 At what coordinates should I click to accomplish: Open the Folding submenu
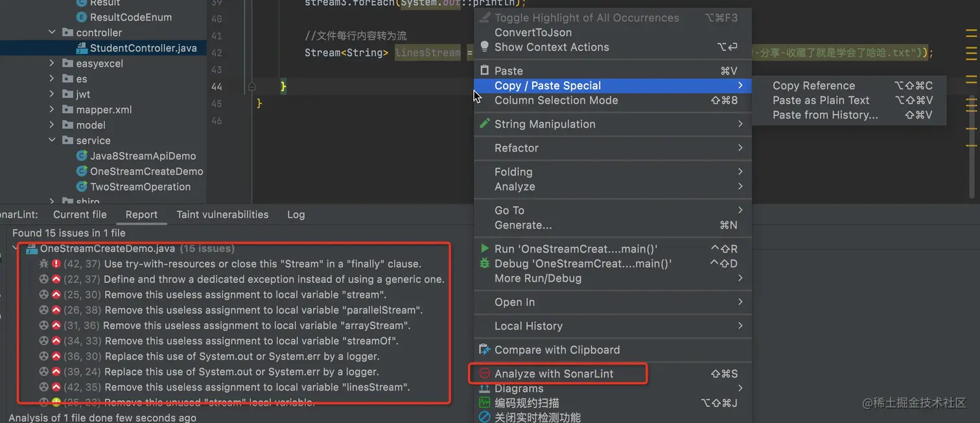coord(612,172)
